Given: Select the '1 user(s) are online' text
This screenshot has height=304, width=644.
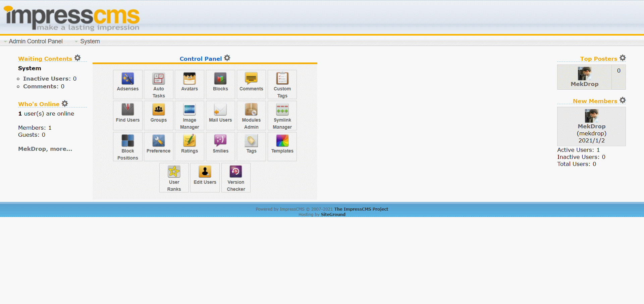Looking at the screenshot, I should (x=46, y=114).
